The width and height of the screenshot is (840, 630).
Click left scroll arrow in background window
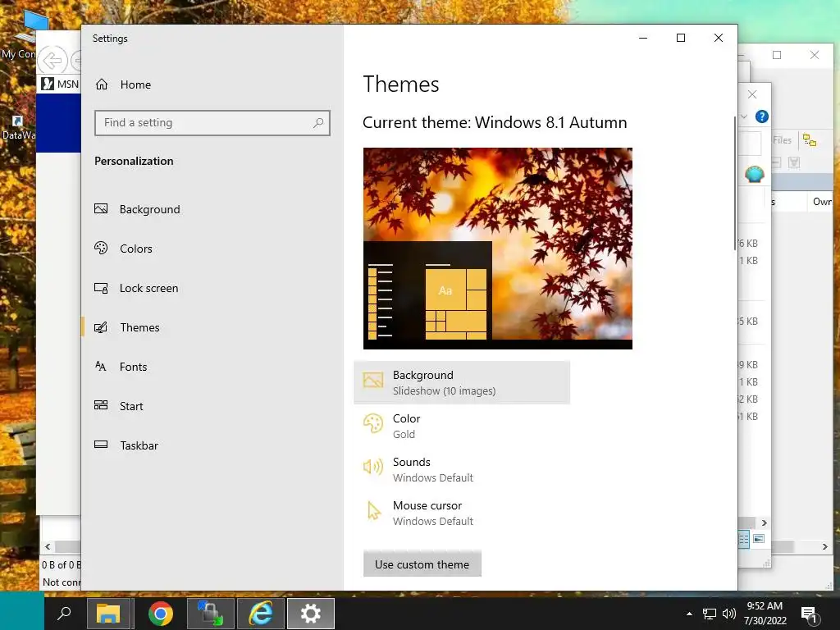click(48, 546)
